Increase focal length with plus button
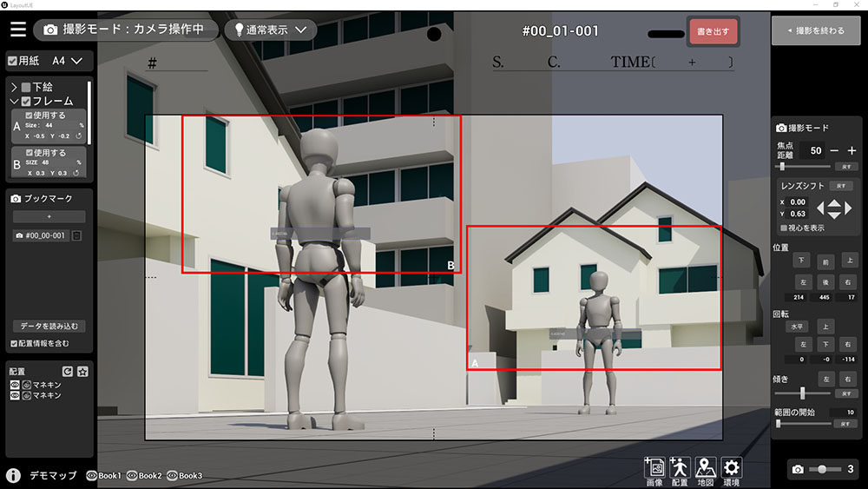This screenshot has height=489, width=868. (x=852, y=150)
